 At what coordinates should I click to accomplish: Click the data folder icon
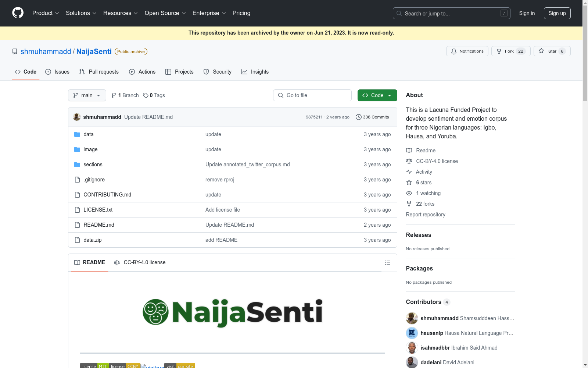tap(77, 134)
